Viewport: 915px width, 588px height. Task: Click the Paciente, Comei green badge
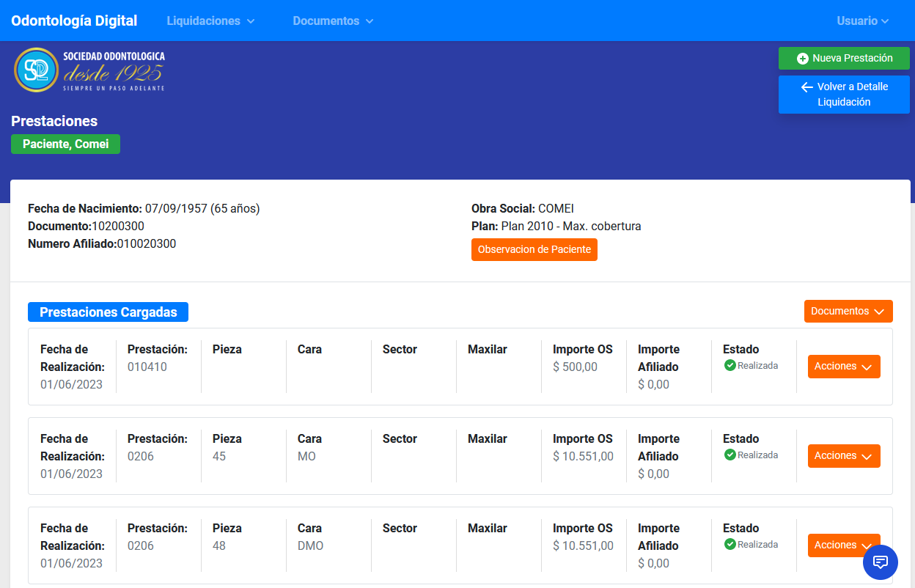point(65,144)
